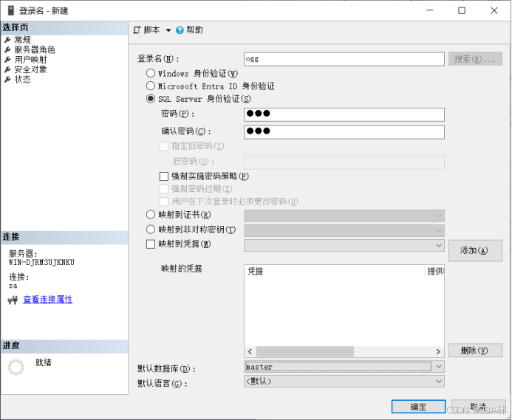The height and width of the screenshot is (420, 512).
Task: Select 映射到非对称密钥 radio button
Action: (151, 230)
